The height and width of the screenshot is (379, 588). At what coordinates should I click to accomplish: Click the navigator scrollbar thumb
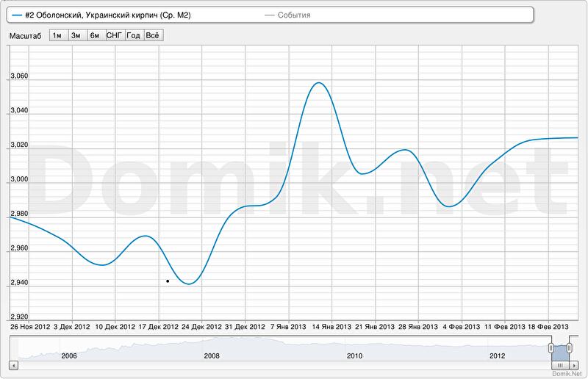560,364
